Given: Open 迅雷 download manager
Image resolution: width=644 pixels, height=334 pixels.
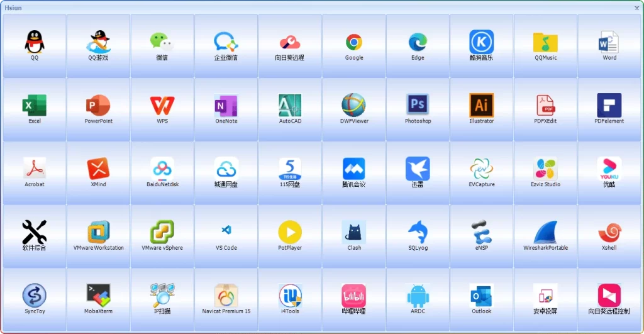Looking at the screenshot, I should tap(418, 172).
